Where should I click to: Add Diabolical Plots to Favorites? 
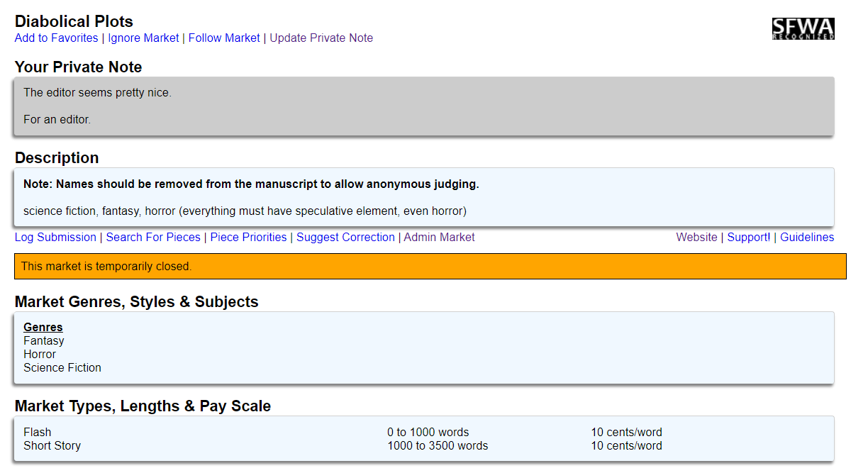57,38
